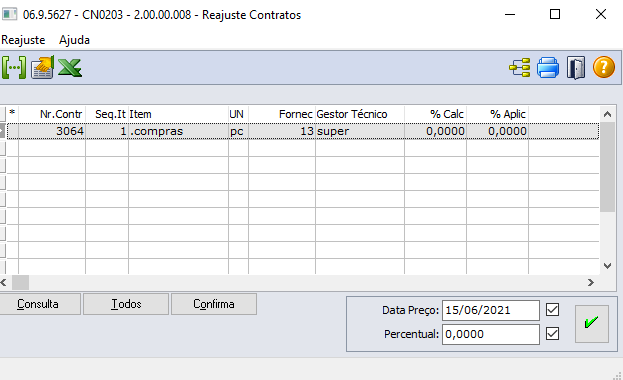Click the vertical scrollbar down arrow
The image size is (623, 380).
pyautogui.click(x=607, y=266)
